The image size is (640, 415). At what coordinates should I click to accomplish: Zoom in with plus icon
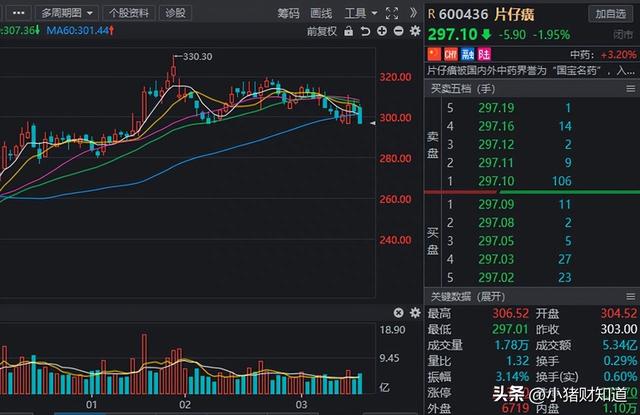pos(382,31)
